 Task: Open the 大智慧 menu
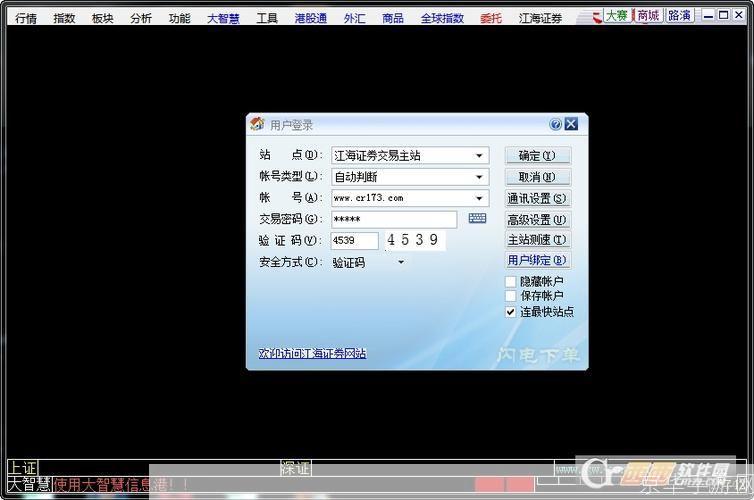point(224,18)
